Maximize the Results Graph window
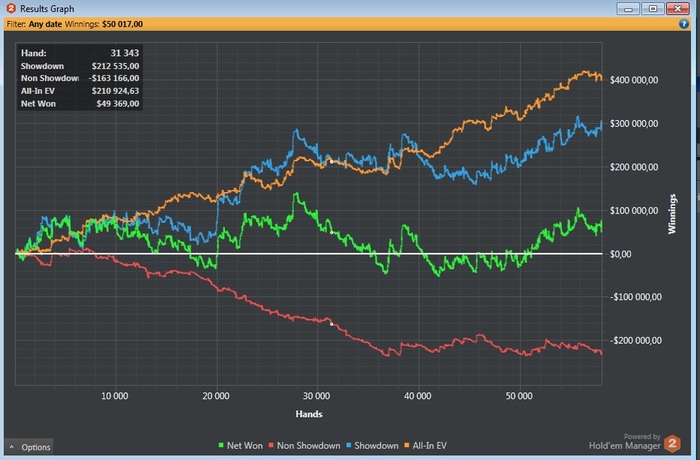Viewport: 700px width, 460px height. coord(653,8)
